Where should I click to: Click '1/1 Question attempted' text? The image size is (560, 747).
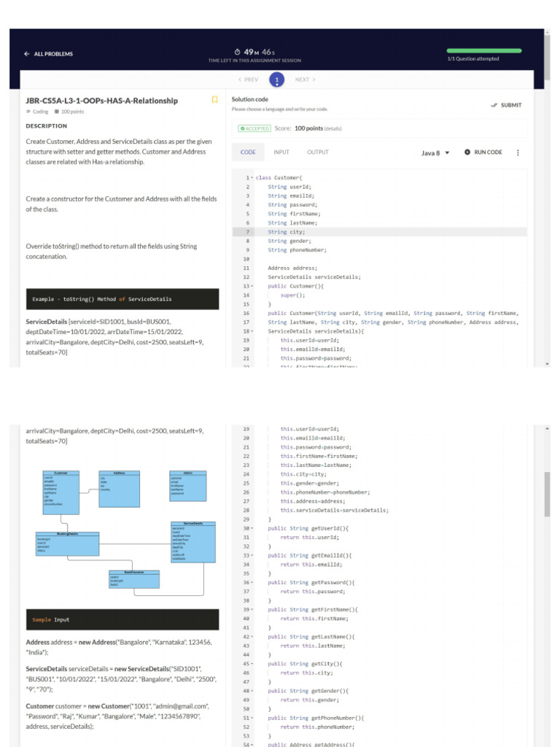tap(472, 58)
